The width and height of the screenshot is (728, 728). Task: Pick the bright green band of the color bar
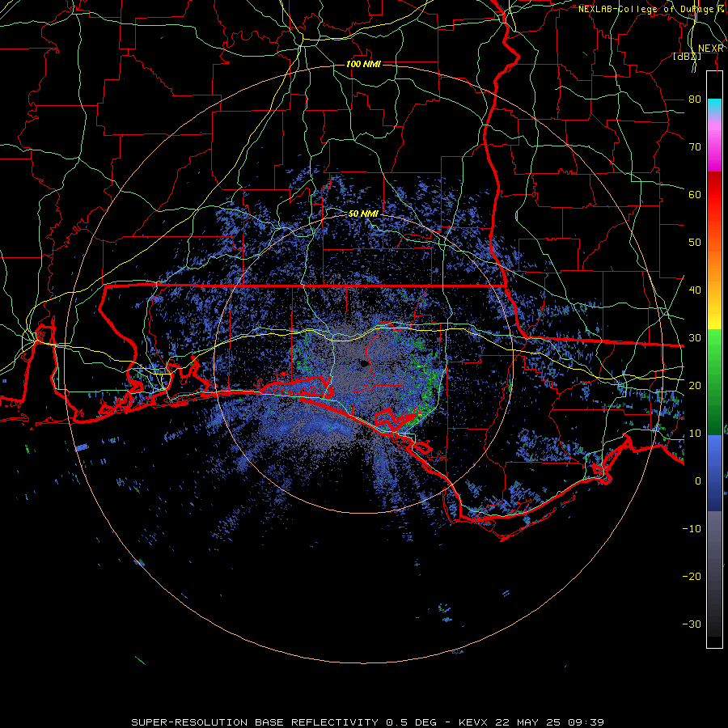coord(714,348)
